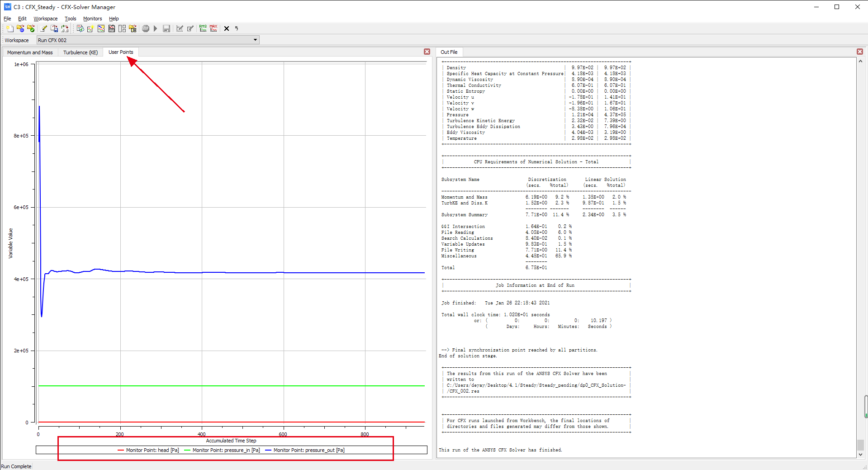Open the Monitors menu

pos(92,19)
